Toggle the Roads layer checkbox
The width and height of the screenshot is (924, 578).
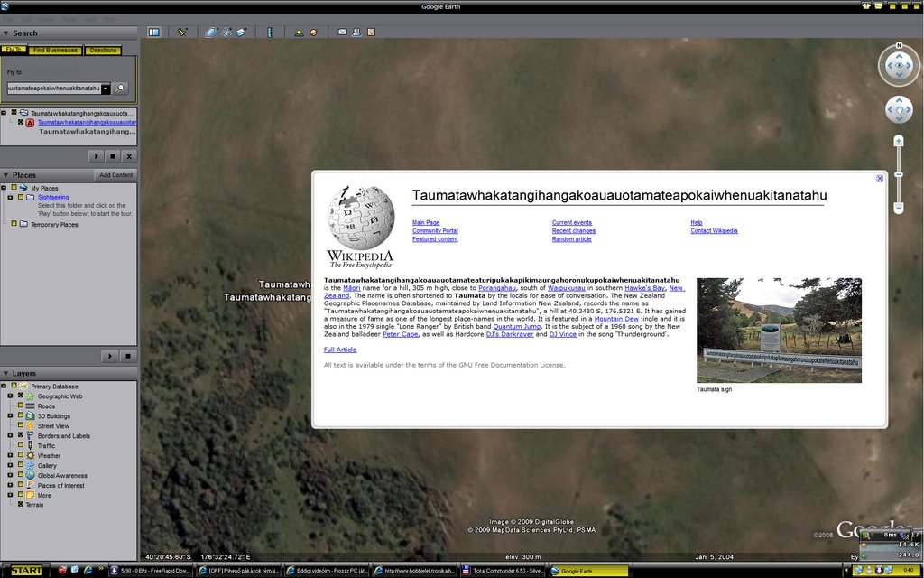pyautogui.click(x=21, y=406)
